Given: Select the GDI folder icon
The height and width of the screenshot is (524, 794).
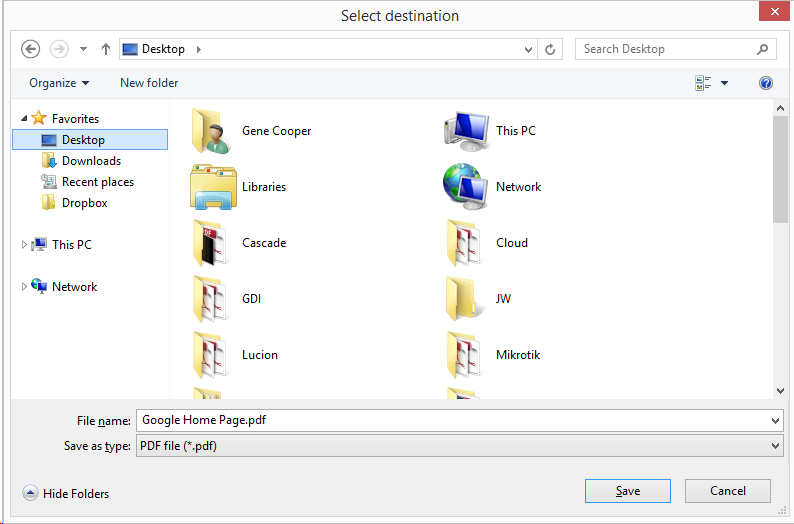Looking at the screenshot, I should pos(211,299).
